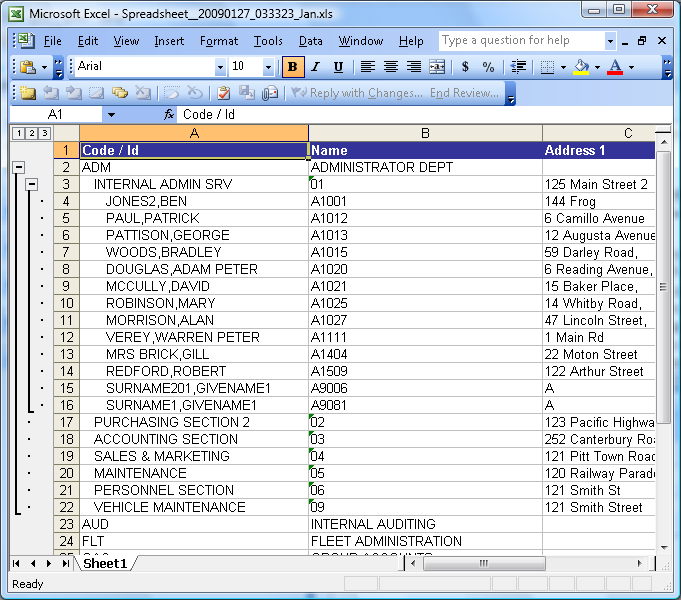Show outline level 1

(x=19, y=133)
